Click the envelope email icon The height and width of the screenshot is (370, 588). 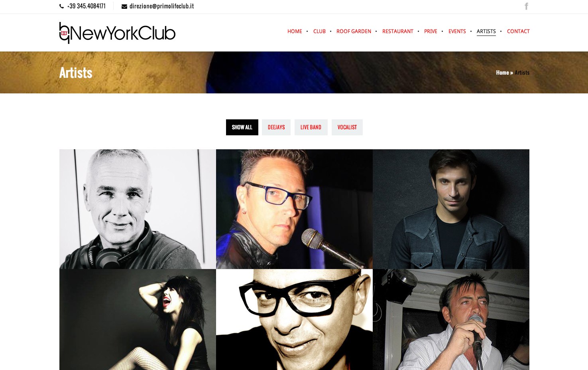click(124, 6)
